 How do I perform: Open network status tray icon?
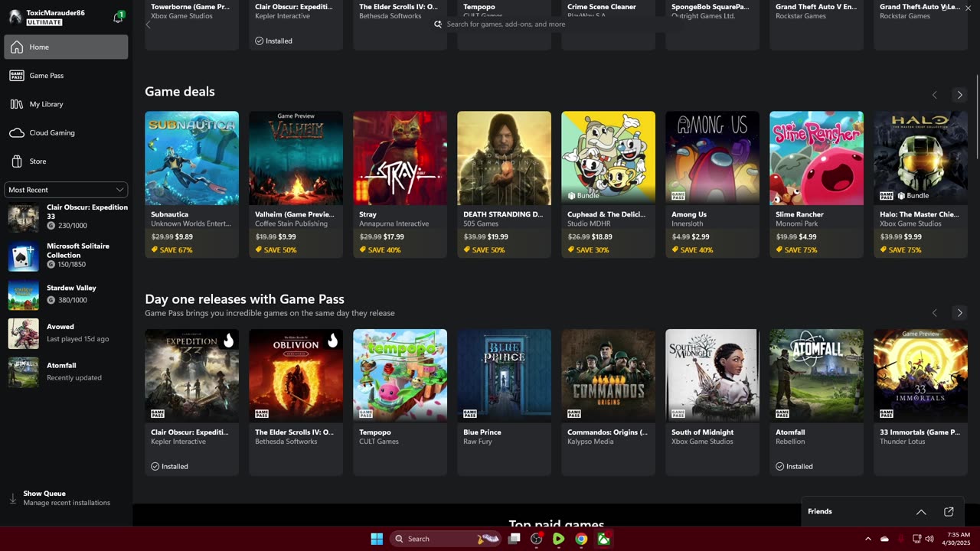[916, 539]
